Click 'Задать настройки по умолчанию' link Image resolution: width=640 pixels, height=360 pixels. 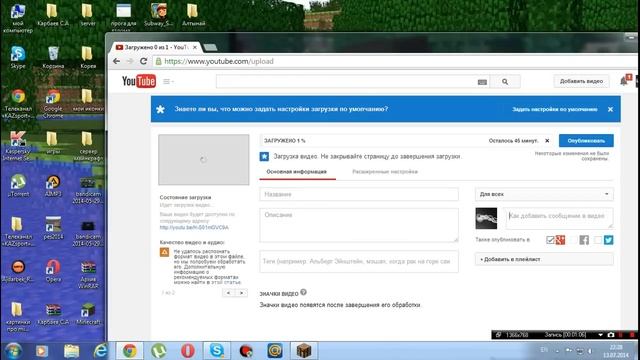555,109
